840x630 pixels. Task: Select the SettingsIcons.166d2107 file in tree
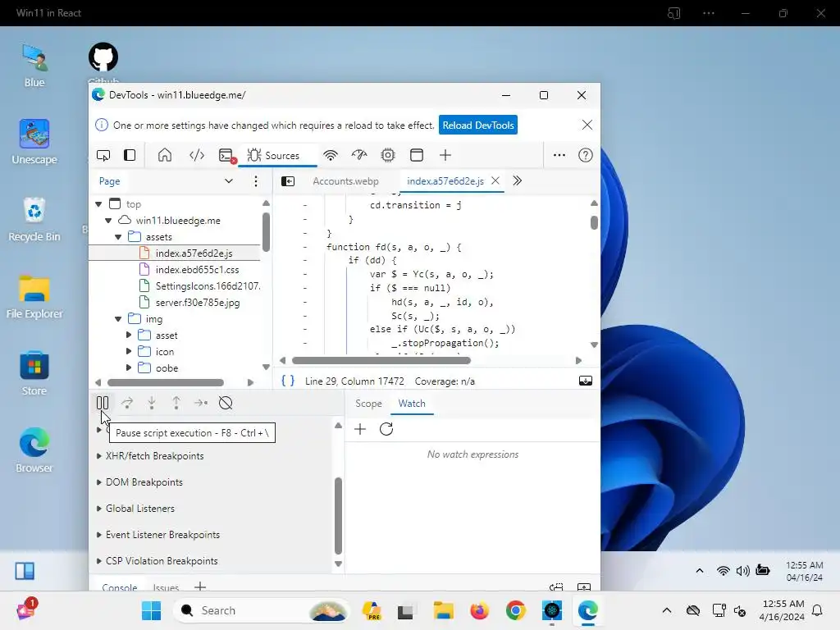[x=208, y=286]
